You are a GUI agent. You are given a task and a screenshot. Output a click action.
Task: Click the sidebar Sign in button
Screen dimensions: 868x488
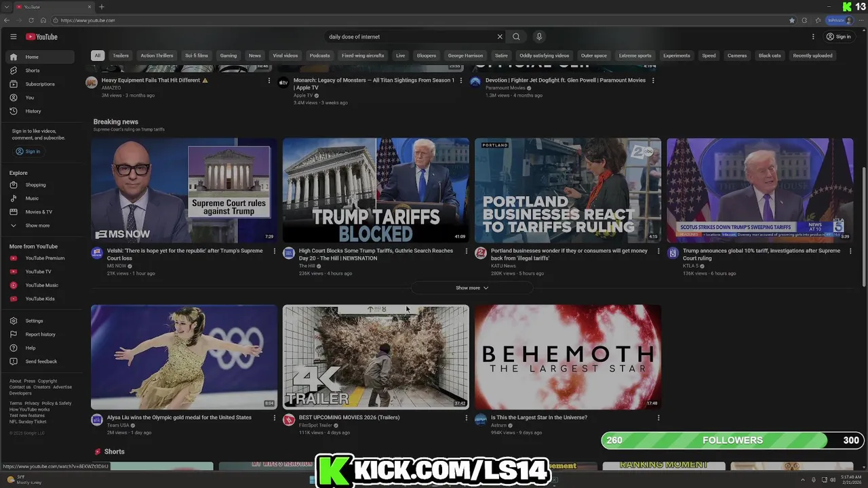coord(28,151)
